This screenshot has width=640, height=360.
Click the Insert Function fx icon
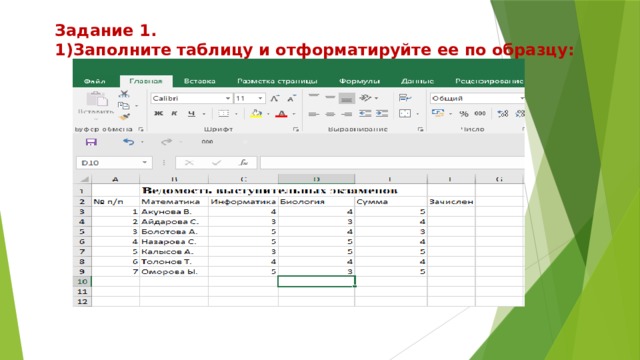tap(244, 162)
